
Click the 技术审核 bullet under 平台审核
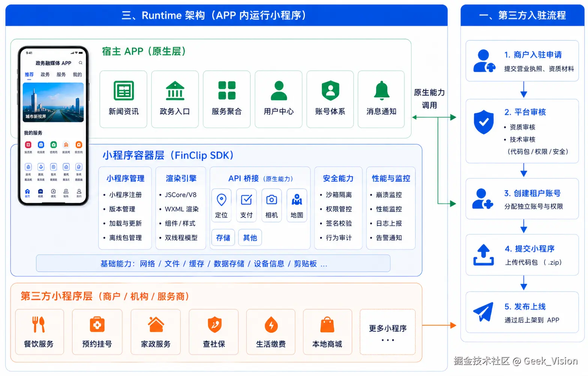click(522, 139)
